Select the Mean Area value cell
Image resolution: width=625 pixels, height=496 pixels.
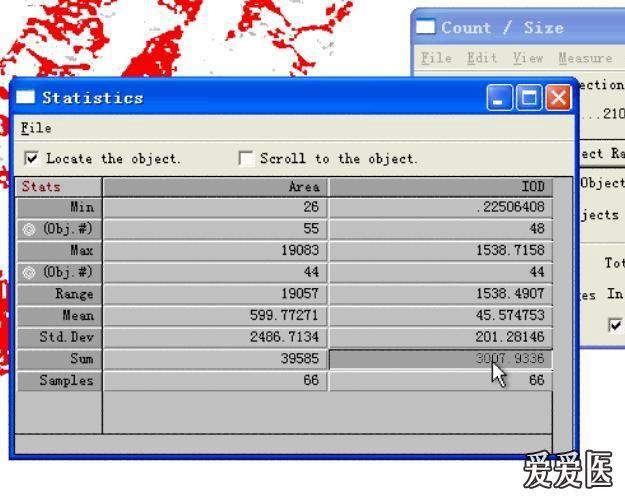pyautogui.click(x=215, y=315)
